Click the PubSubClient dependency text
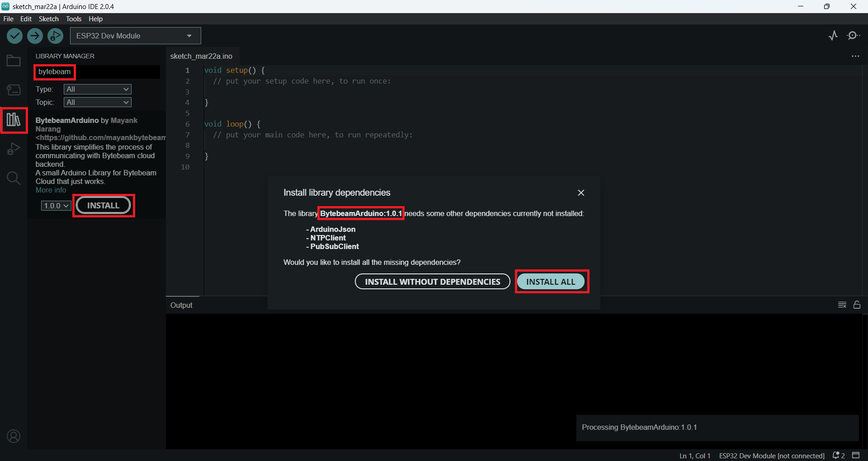The width and height of the screenshot is (868, 461). [x=335, y=247]
